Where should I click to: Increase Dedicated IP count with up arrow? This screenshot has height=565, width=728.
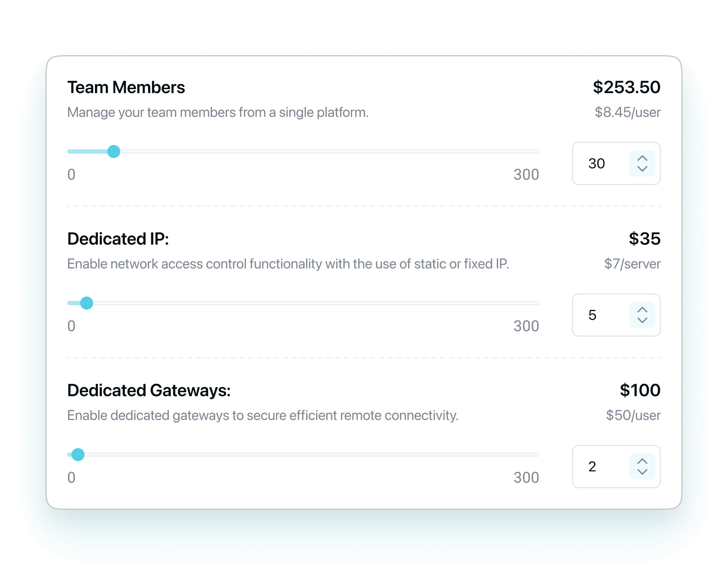pyautogui.click(x=642, y=310)
